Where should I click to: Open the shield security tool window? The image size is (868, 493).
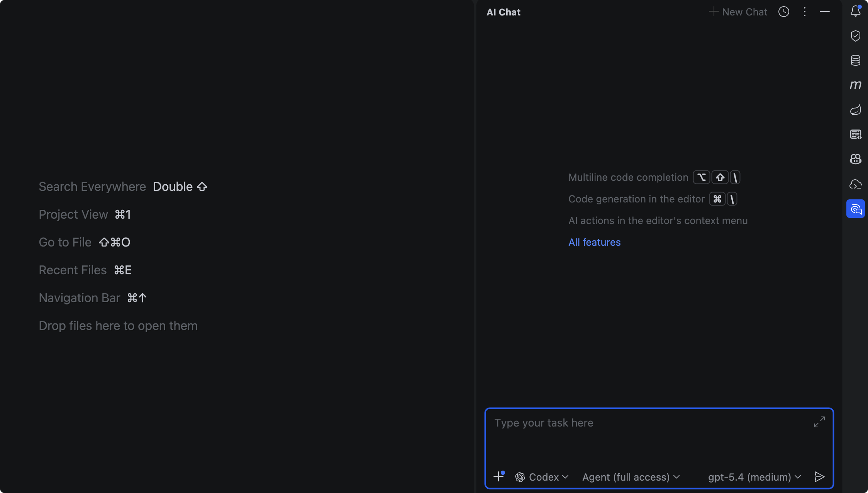[x=855, y=36]
